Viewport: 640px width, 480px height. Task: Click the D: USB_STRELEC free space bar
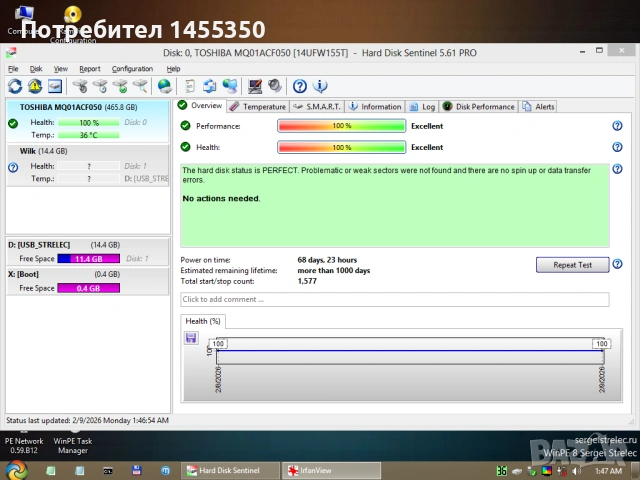click(x=89, y=258)
